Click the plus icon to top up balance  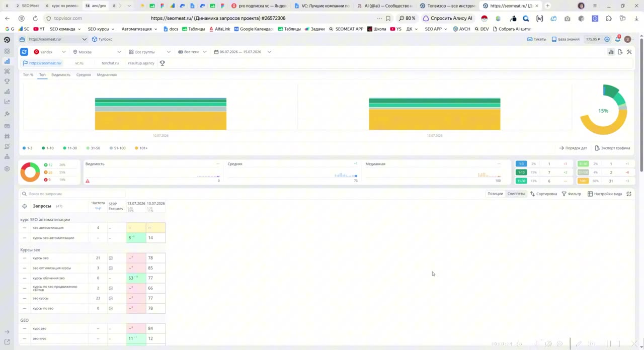[607, 39]
